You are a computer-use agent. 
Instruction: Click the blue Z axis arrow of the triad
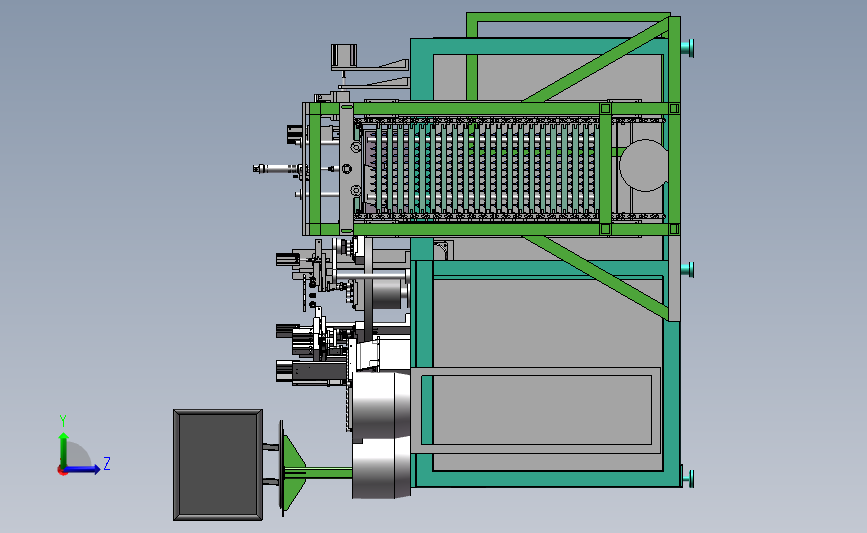point(82,469)
